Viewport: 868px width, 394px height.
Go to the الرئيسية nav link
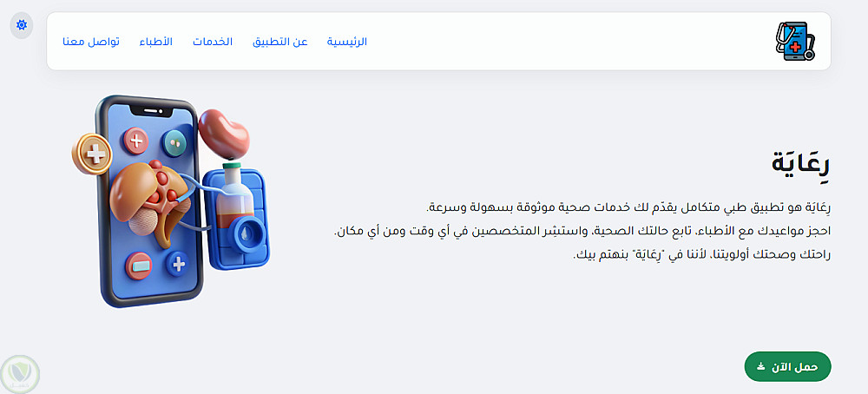pyautogui.click(x=347, y=42)
